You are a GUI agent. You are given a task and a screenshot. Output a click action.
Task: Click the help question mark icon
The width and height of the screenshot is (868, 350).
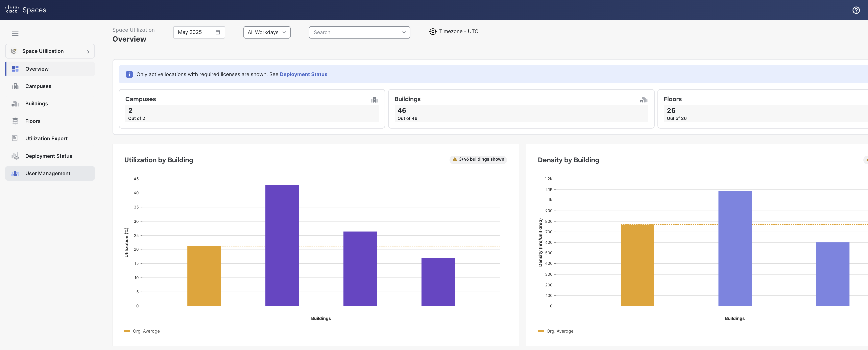[x=856, y=10]
